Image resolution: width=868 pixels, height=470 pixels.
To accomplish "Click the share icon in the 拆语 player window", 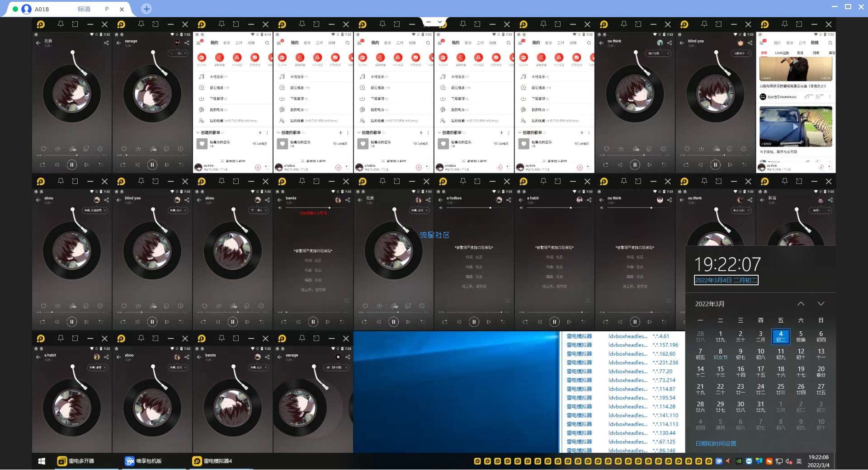I will pos(830,200).
